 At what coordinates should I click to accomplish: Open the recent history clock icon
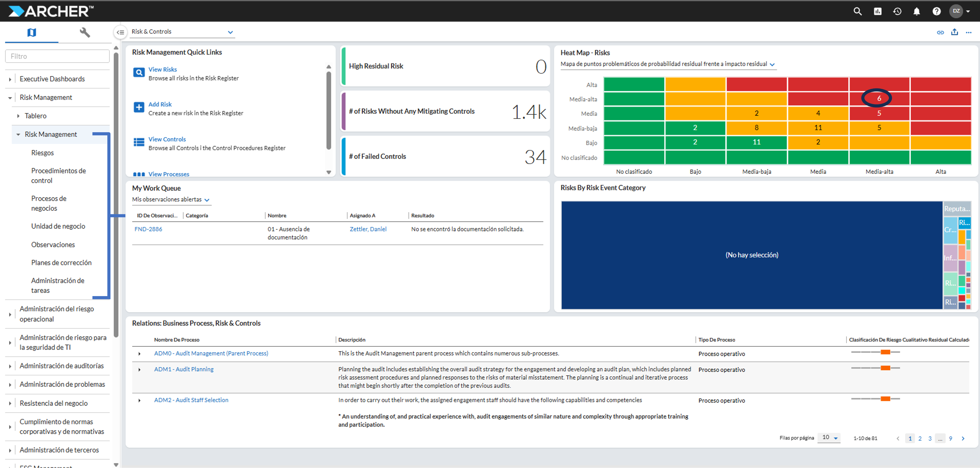pyautogui.click(x=897, y=11)
